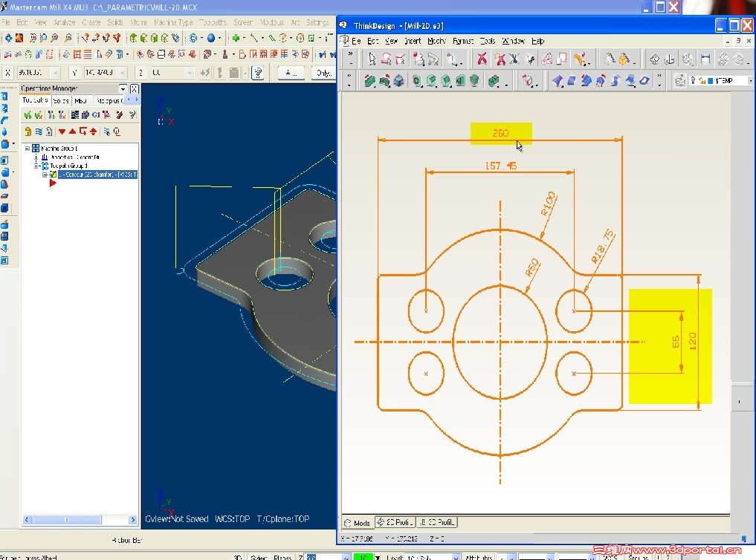Image resolution: width=756 pixels, height=560 pixels.
Task: Open the Level dropdown in Mastercam status bar
Action: 456,557
